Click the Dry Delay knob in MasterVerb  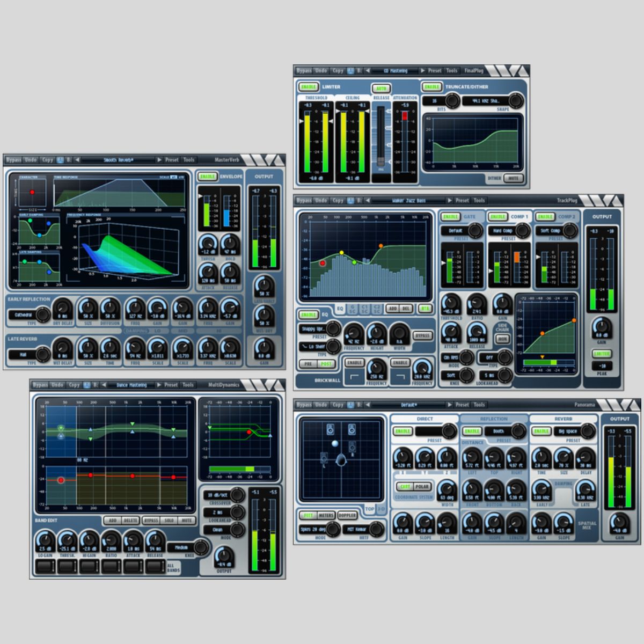tap(63, 309)
